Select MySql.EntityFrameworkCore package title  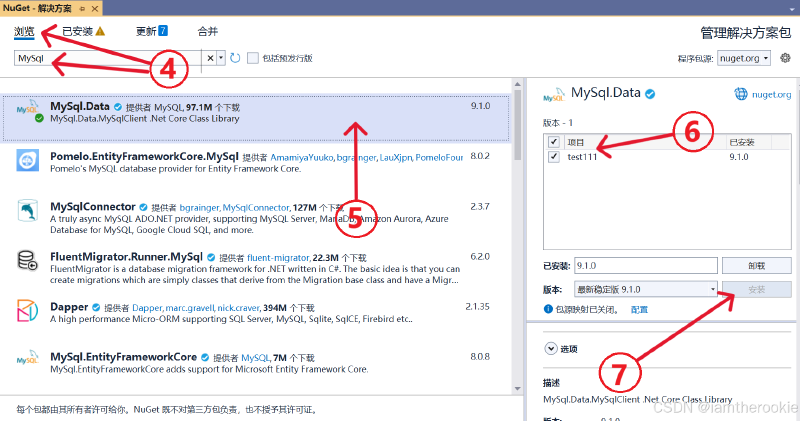tap(123, 357)
